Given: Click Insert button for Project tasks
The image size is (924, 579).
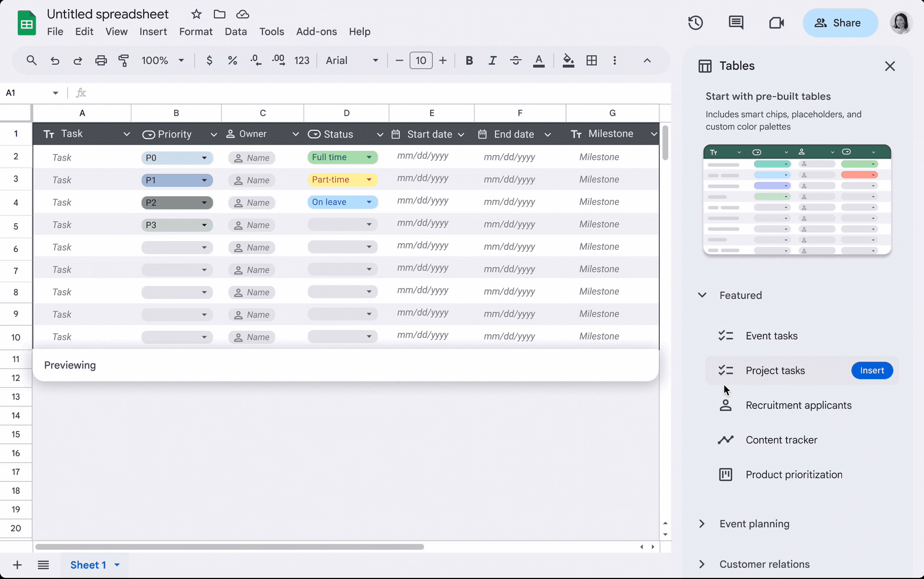Looking at the screenshot, I should pos(872,370).
